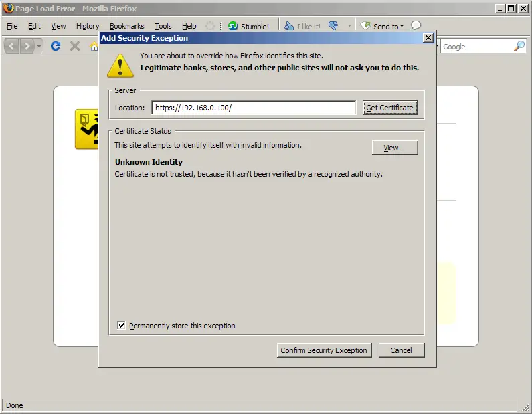
Task: Click the loading throbber icon
Action: [x=210, y=26]
